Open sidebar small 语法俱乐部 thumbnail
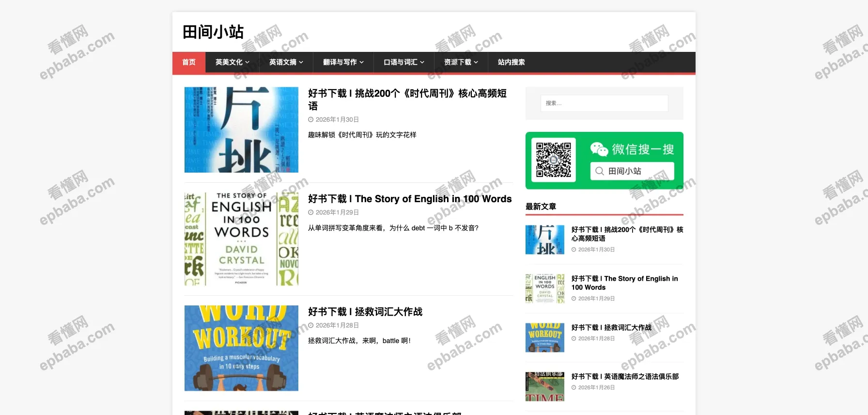Image resolution: width=868 pixels, height=415 pixels. tap(545, 386)
